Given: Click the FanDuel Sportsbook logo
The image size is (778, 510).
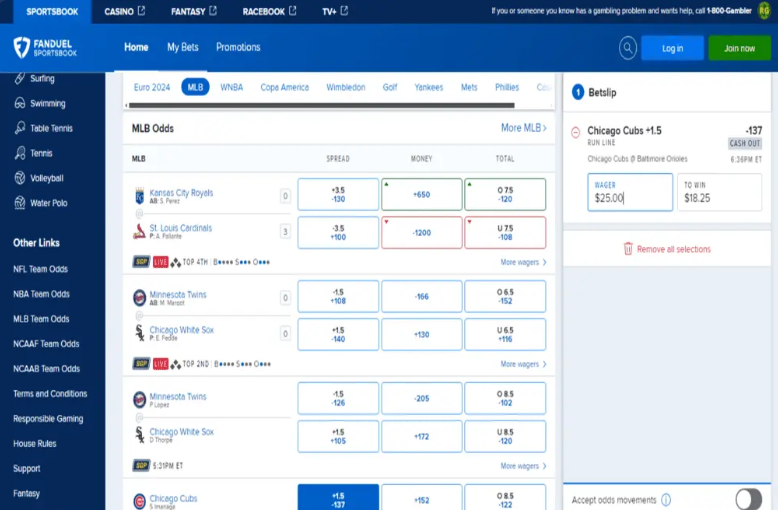Looking at the screenshot, I should tap(45, 48).
